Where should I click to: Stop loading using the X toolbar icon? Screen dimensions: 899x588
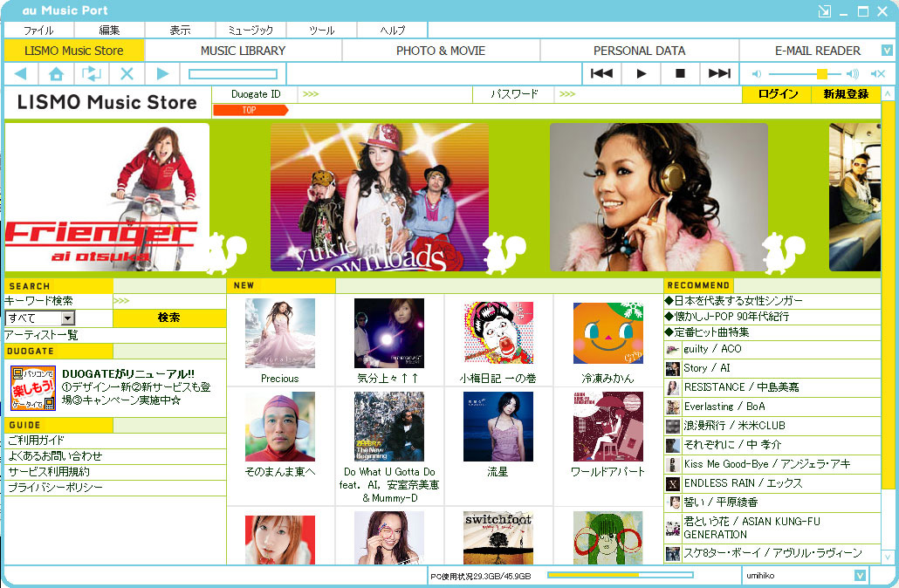point(127,73)
